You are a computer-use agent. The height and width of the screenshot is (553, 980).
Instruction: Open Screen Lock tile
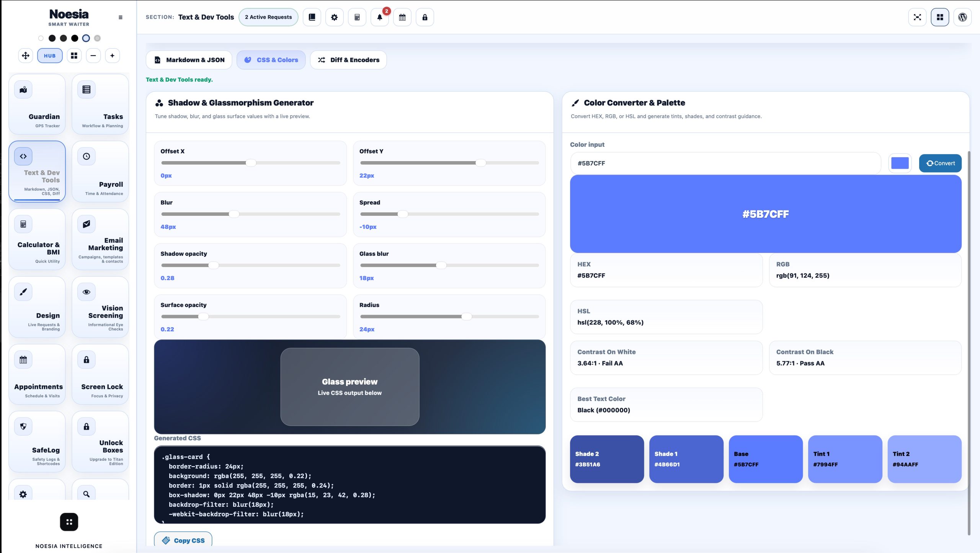coord(100,374)
